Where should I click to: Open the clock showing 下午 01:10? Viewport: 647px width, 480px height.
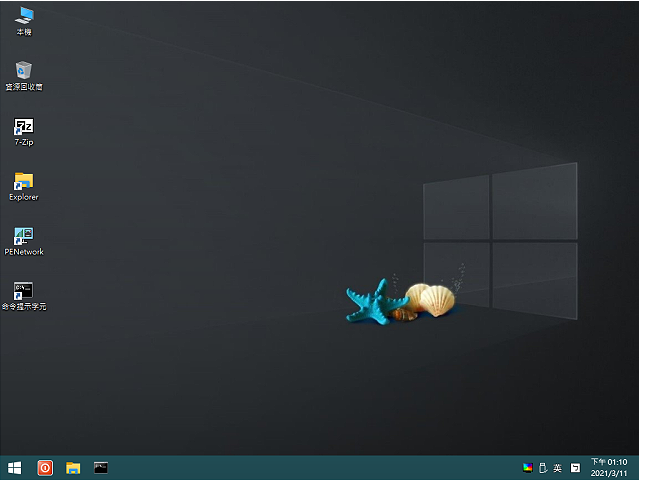(x=609, y=462)
